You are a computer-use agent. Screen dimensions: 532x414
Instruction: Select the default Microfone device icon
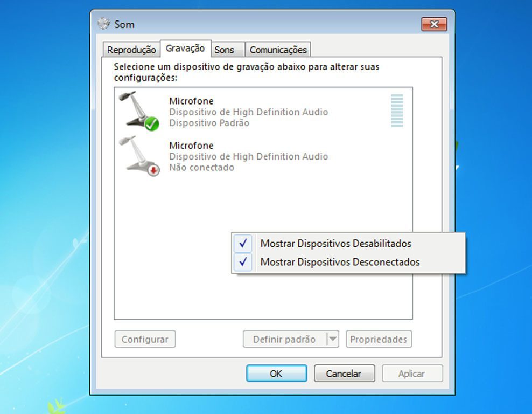[139, 111]
